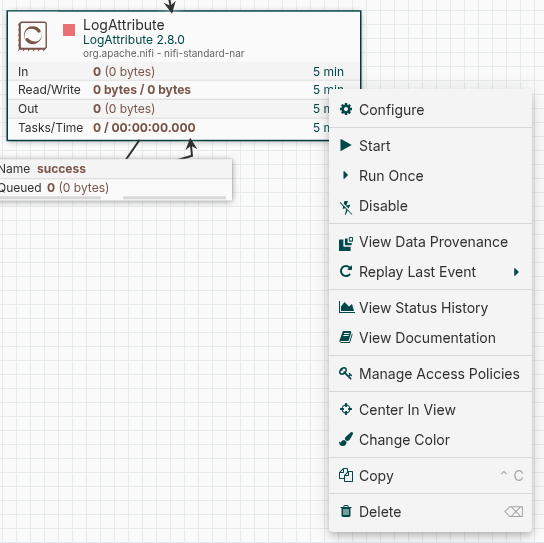The height and width of the screenshot is (543, 544).
Task: Click the LogAttribute 2.8.0 version text
Action: tap(134, 40)
